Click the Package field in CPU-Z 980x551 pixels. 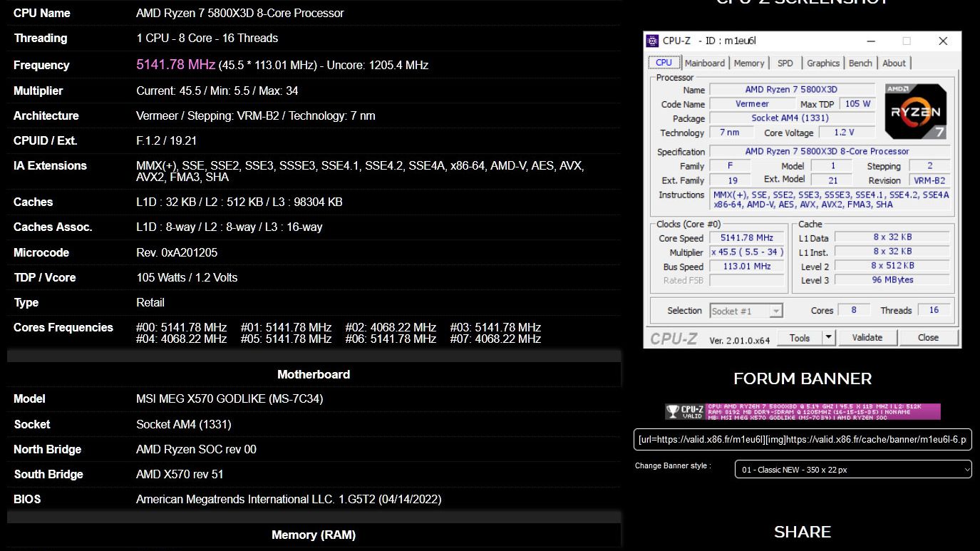coord(792,118)
